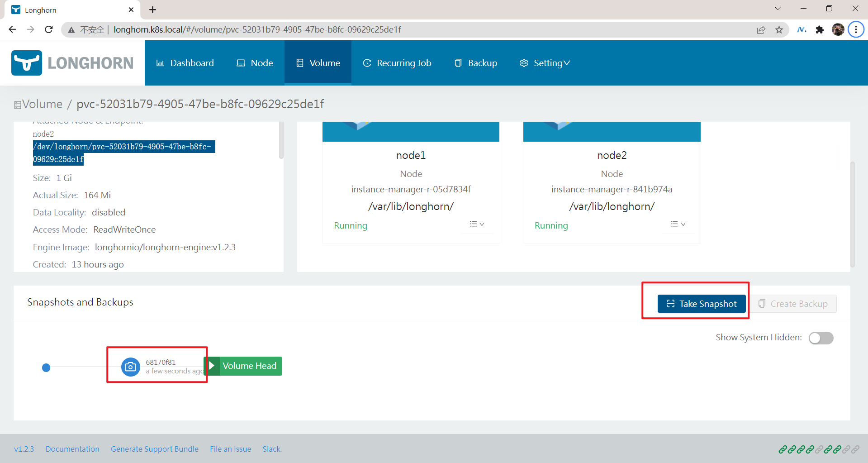868x463 pixels.
Task: Open the Recurring Job page
Action: pos(397,63)
